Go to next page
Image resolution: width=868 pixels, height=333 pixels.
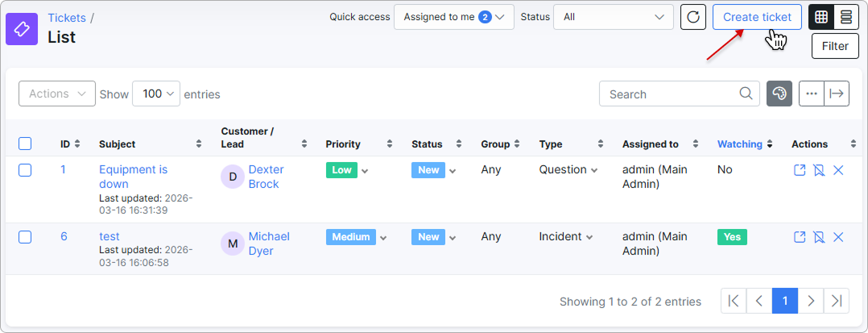(x=811, y=301)
